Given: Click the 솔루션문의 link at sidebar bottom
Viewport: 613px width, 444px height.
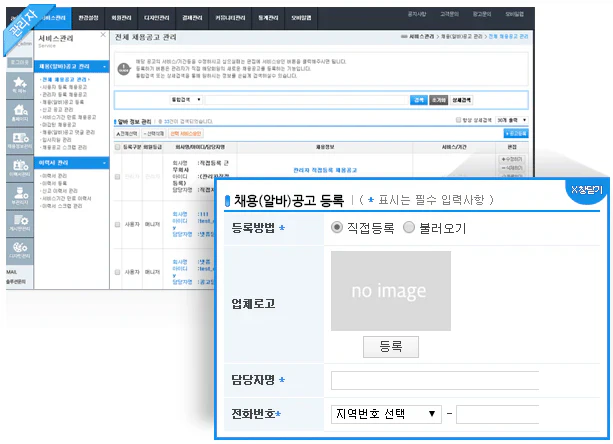Looking at the screenshot, I should click(16, 281).
